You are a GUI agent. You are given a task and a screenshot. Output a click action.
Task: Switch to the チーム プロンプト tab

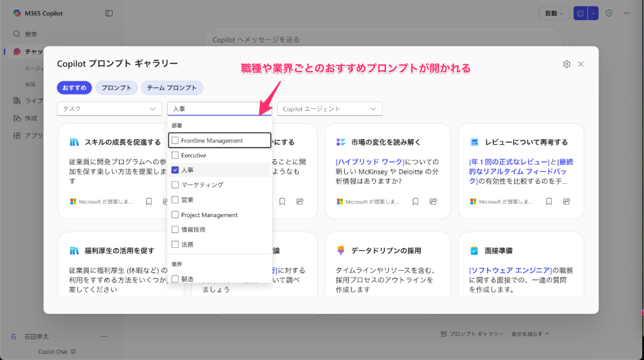(172, 88)
